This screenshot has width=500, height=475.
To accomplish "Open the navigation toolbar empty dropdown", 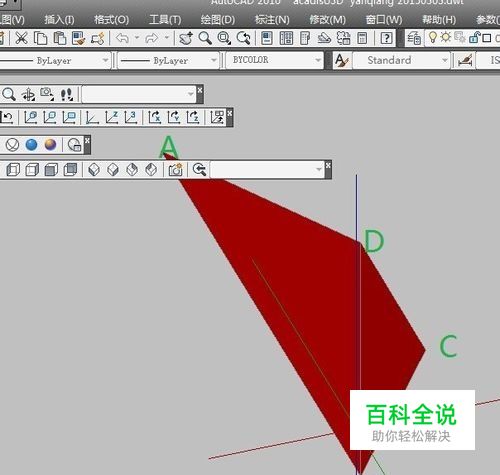I will pyautogui.click(x=139, y=94).
